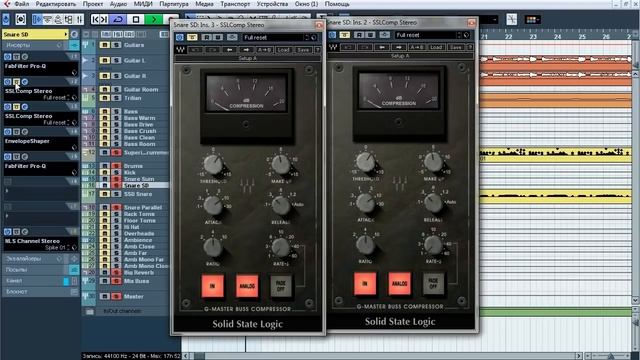Image resolution: width=640 pixels, height=360 pixels.
Task: Open preset dropdown Full reset in Ins. 2
Action: pyautogui.click(x=433, y=35)
